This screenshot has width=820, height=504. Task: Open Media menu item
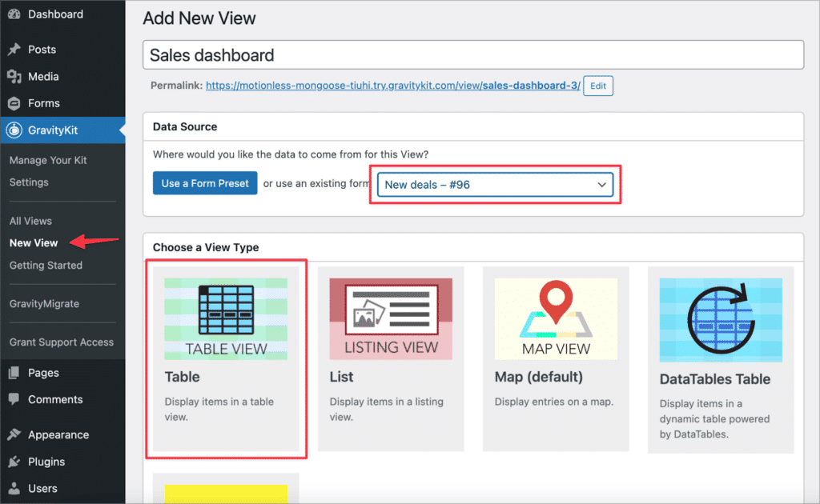[43, 76]
